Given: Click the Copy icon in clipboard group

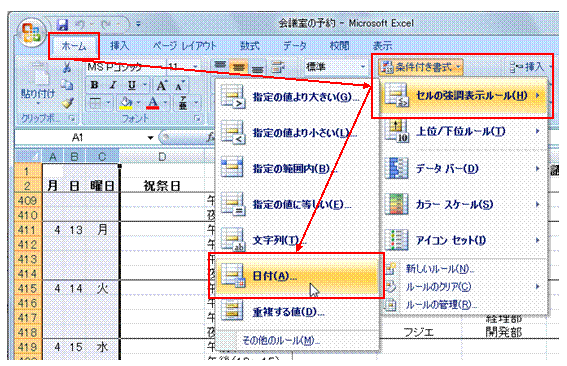Looking at the screenshot, I should (67, 85).
